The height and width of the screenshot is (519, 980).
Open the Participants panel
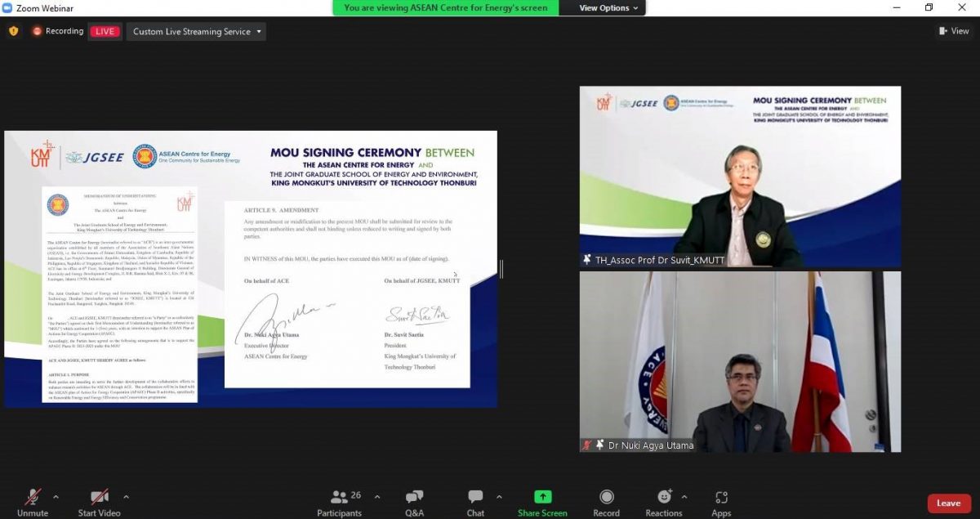[339, 502]
